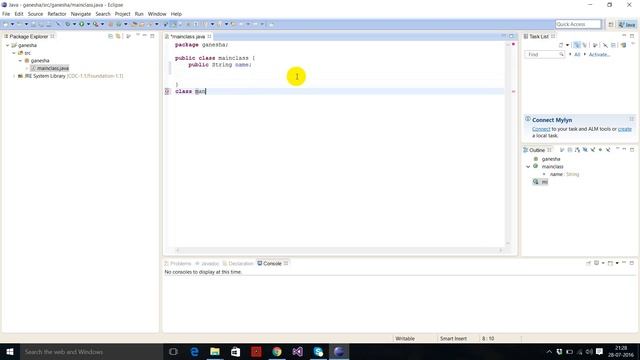Click the All filter link in Task List
Viewport: 640px width, 360px height.
tap(577, 54)
